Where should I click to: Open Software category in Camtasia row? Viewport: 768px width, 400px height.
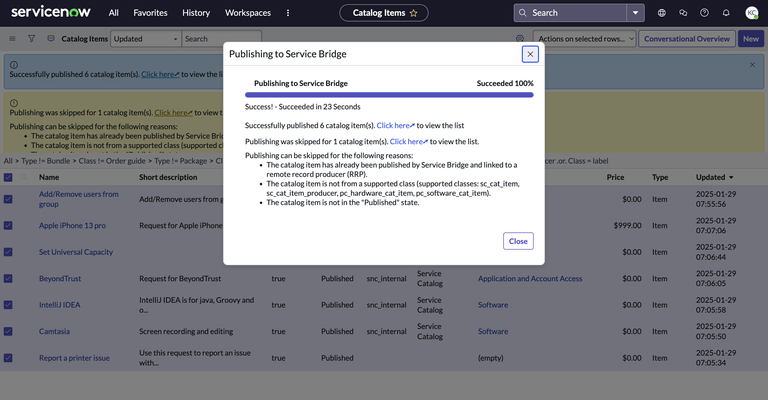493,331
